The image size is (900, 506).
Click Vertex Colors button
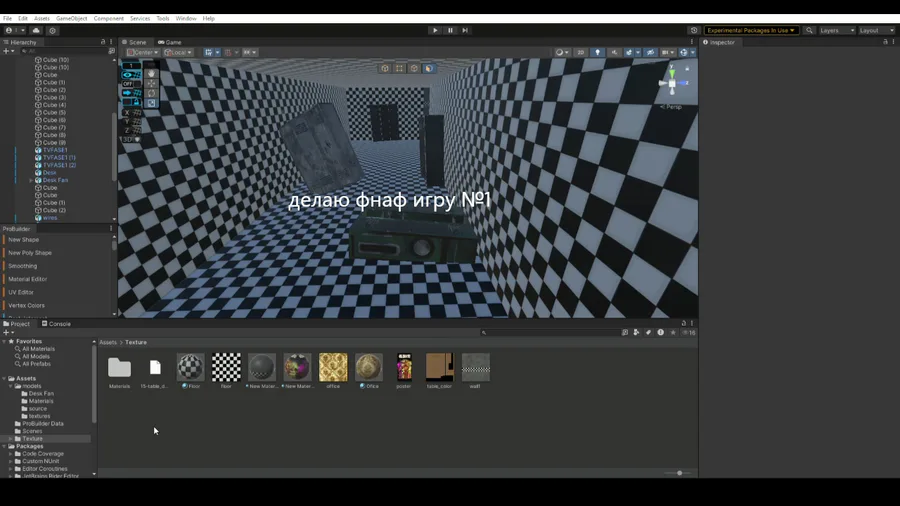point(26,306)
